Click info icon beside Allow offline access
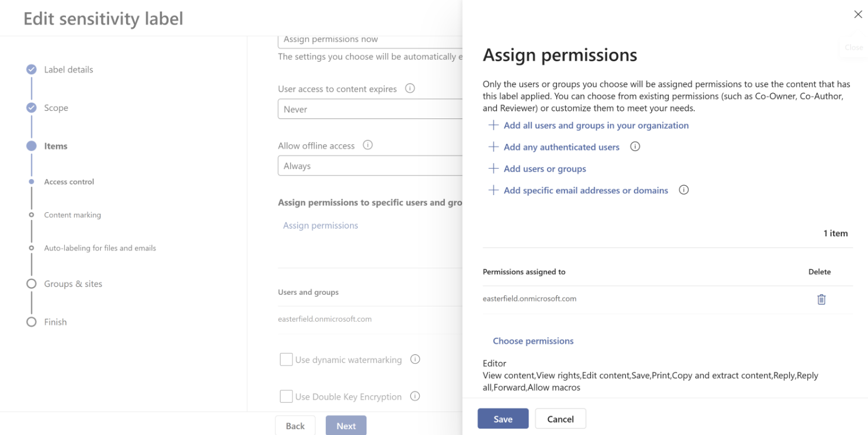This screenshot has width=868, height=435. [368, 145]
